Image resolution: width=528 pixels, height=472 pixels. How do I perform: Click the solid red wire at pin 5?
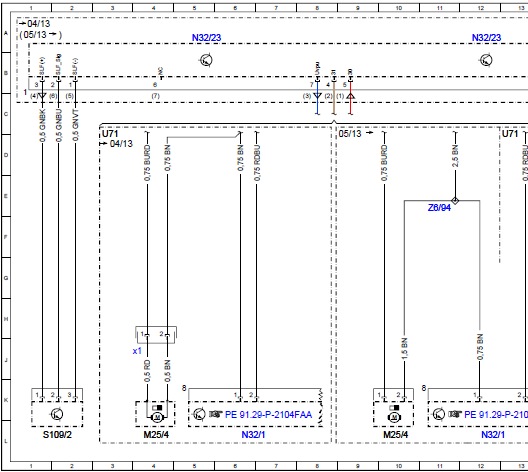click(x=351, y=98)
